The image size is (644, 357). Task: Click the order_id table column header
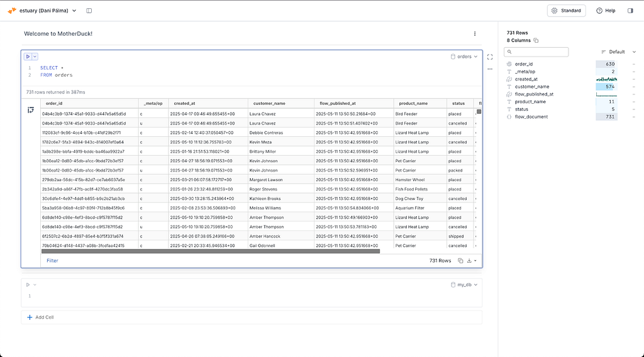pyautogui.click(x=89, y=104)
